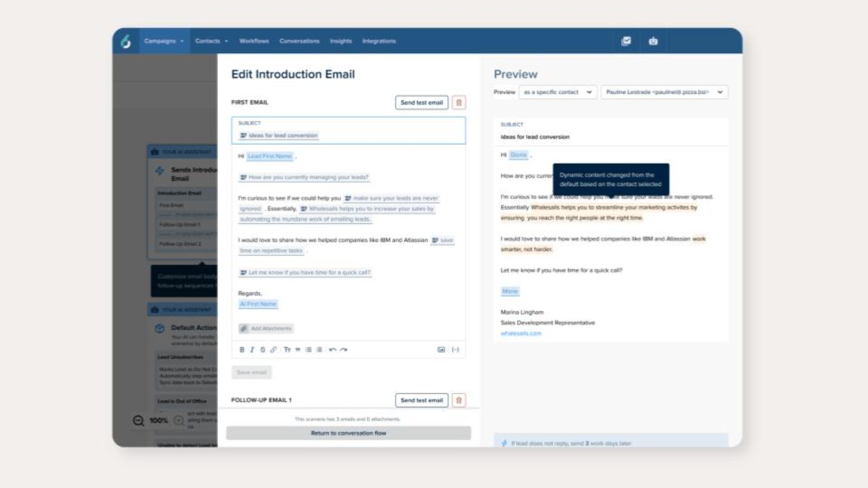Open 'as a specific contact' preview dropdown
Image resolution: width=868 pixels, height=488 pixels.
(558, 92)
